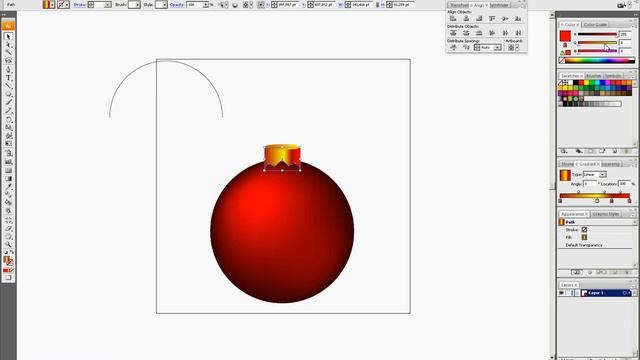Select the Rotate tool
Screen dimensions: 640x360
click(x=8, y=120)
